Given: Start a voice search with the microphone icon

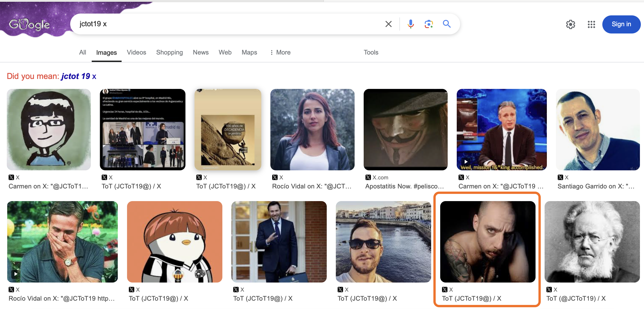Looking at the screenshot, I should pos(411,24).
